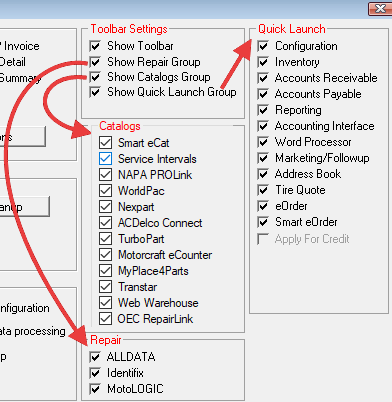
Task: Toggle the Word Processor checkbox
Action: coord(263,142)
